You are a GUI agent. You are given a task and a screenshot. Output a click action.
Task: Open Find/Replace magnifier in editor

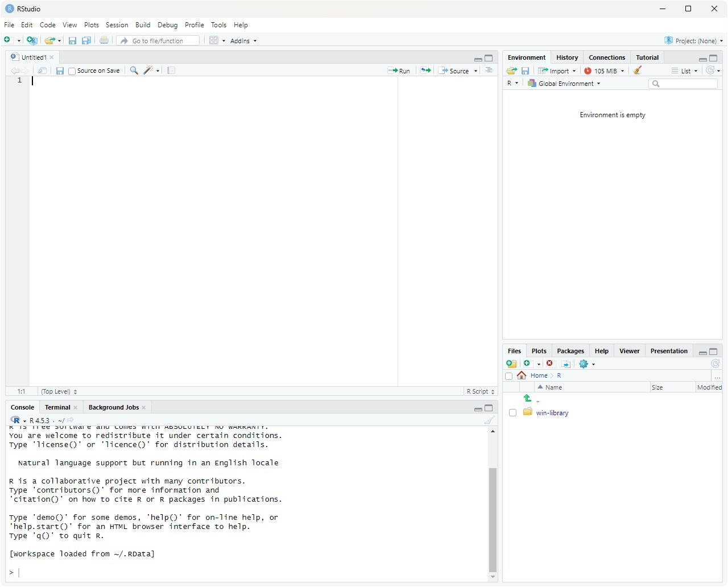[134, 71]
